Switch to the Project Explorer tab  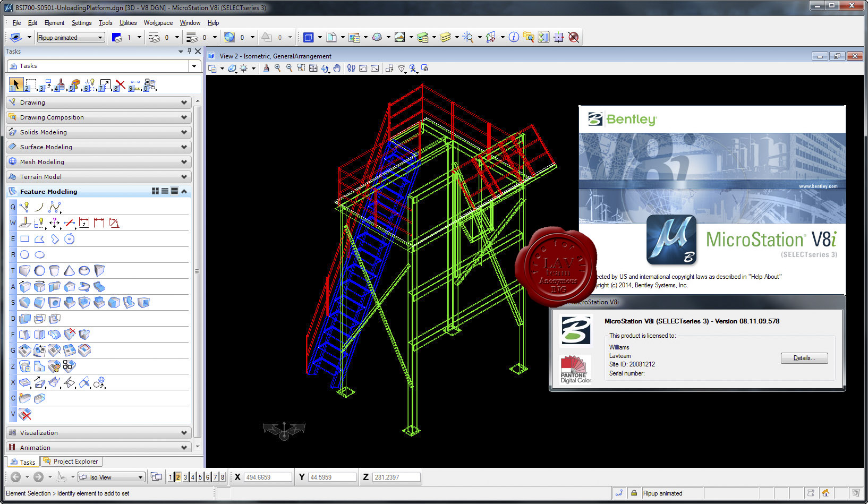tap(71, 462)
